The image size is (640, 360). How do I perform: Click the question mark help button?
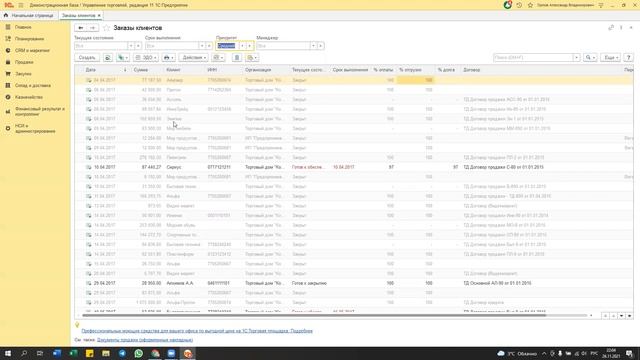[x=629, y=58]
